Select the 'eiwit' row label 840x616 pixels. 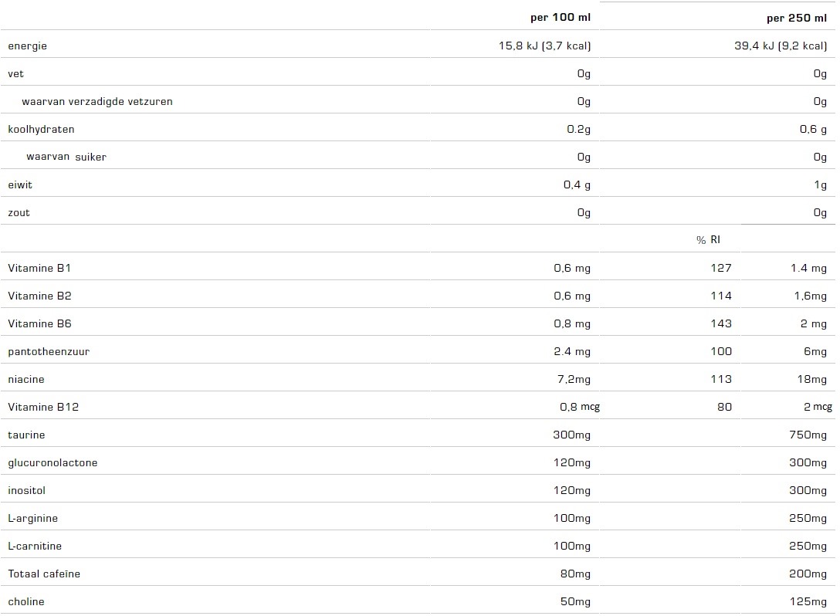point(20,184)
